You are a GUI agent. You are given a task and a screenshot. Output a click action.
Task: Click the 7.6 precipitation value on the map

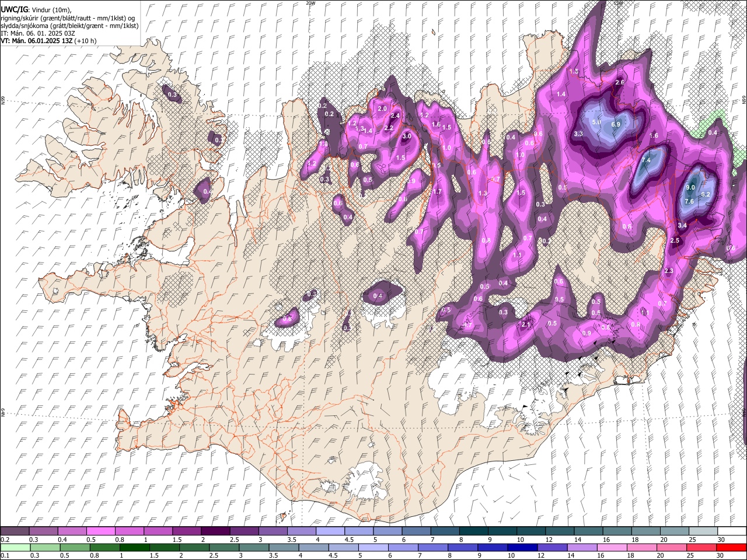pyautogui.click(x=689, y=201)
